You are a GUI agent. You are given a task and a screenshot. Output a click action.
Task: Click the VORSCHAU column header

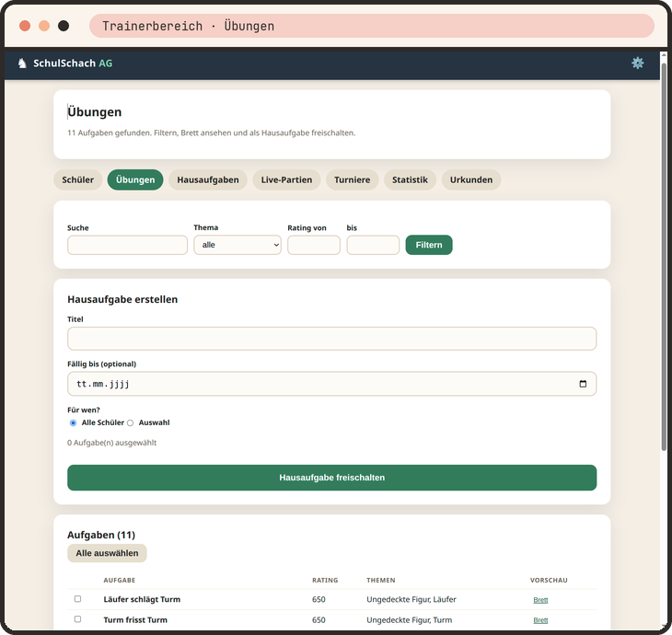[549, 580]
